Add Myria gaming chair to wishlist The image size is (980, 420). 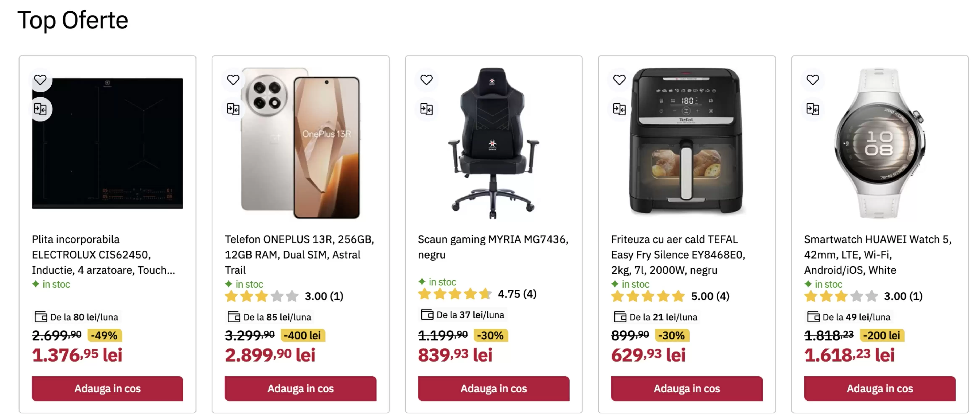coord(426,80)
